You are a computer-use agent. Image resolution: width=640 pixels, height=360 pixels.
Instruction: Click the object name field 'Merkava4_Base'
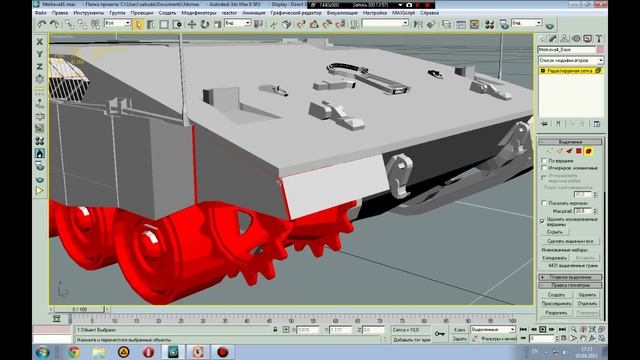point(567,49)
